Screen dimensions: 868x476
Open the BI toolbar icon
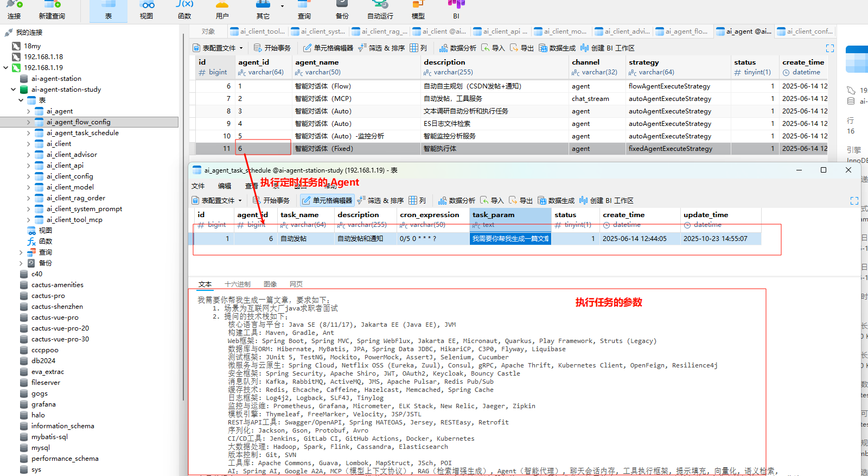(x=456, y=10)
